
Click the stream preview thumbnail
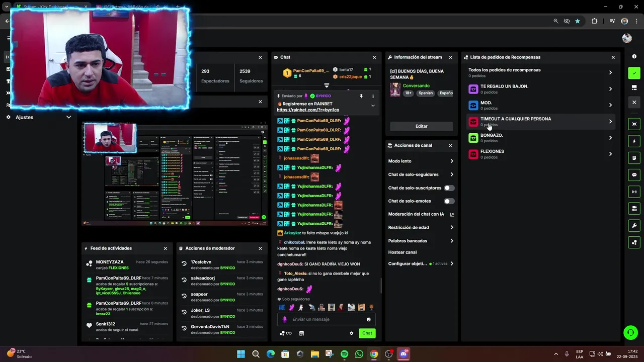tap(175, 173)
